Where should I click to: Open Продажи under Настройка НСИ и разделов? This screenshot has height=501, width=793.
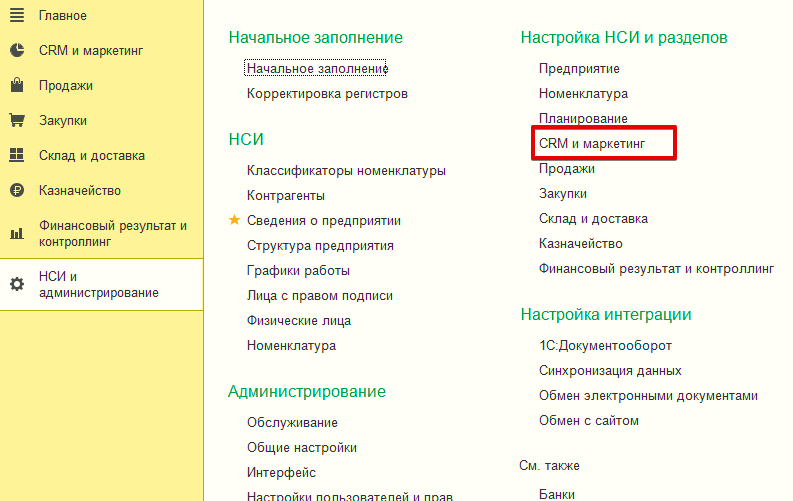click(566, 168)
